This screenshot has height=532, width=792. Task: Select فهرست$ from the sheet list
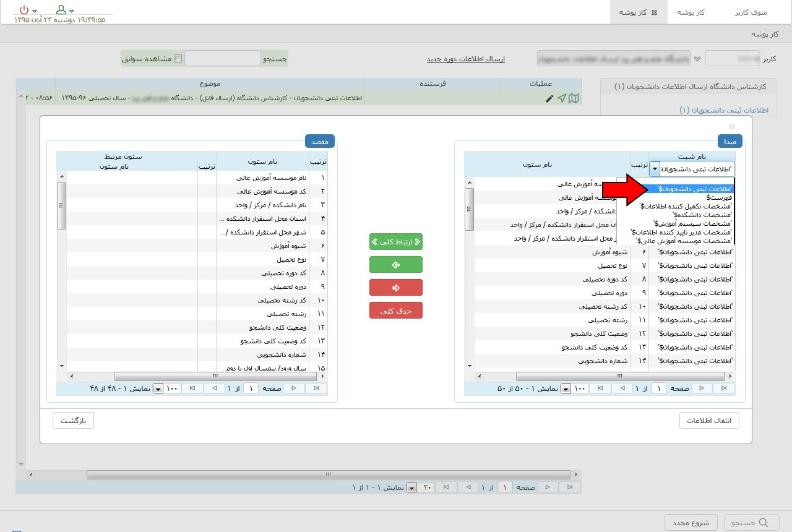tap(718, 198)
